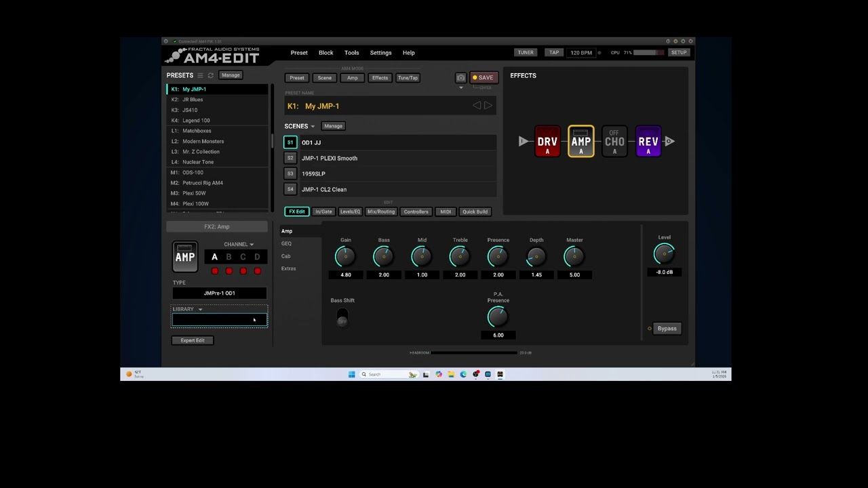Click the Expert Edit button

coord(193,340)
